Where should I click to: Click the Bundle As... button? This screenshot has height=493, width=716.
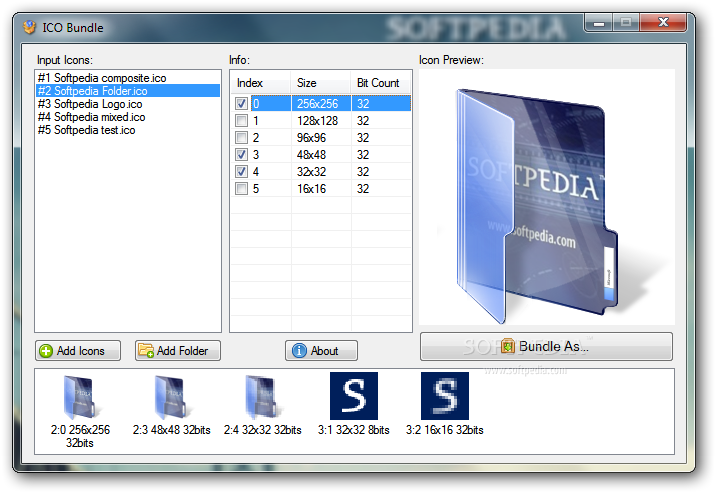[x=546, y=346]
